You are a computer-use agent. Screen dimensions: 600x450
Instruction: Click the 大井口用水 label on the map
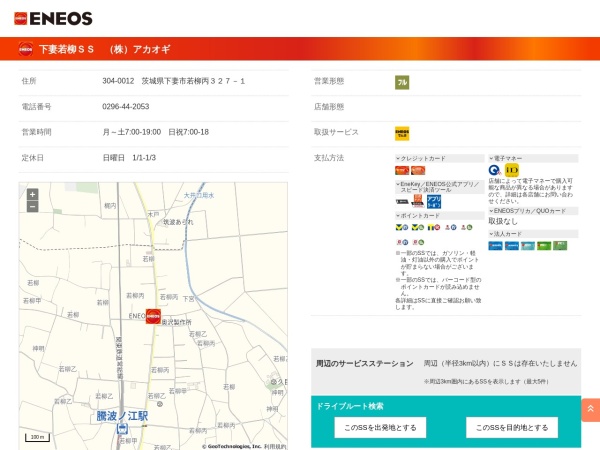click(x=199, y=195)
